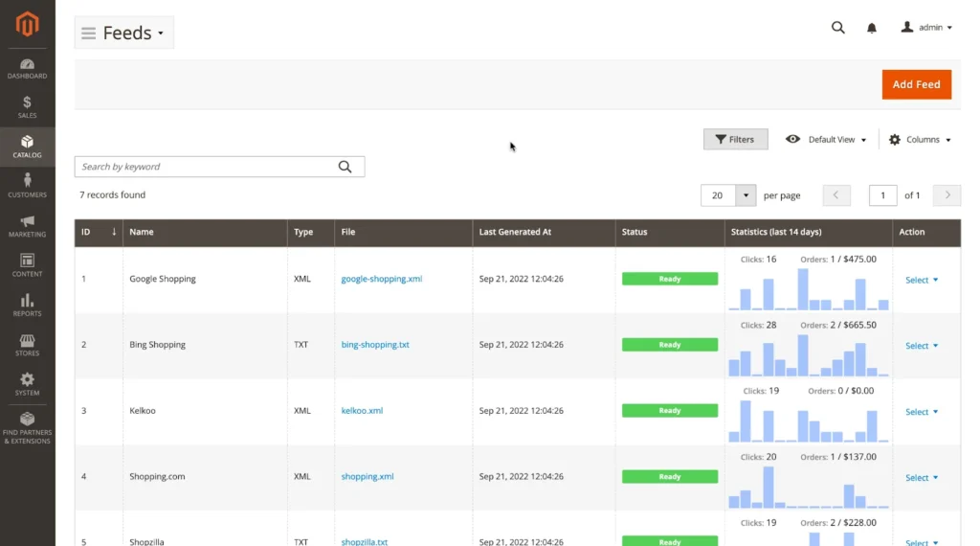The width and height of the screenshot is (980, 546).
Task: Open the google-shopping.xml file link
Action: 381,279
